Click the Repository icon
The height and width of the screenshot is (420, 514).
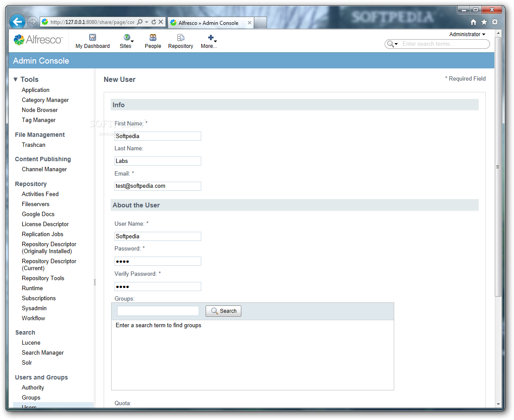coord(180,37)
